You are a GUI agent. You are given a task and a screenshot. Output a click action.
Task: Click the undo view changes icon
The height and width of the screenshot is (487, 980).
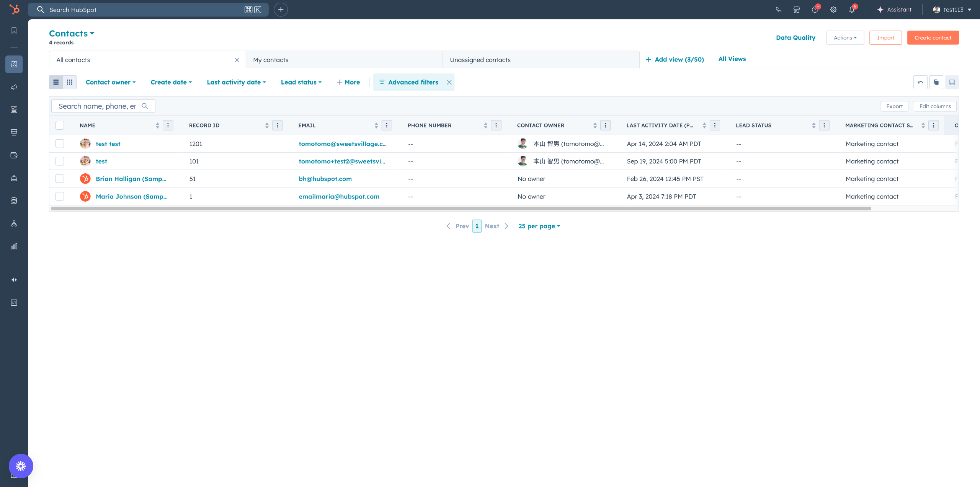point(920,82)
